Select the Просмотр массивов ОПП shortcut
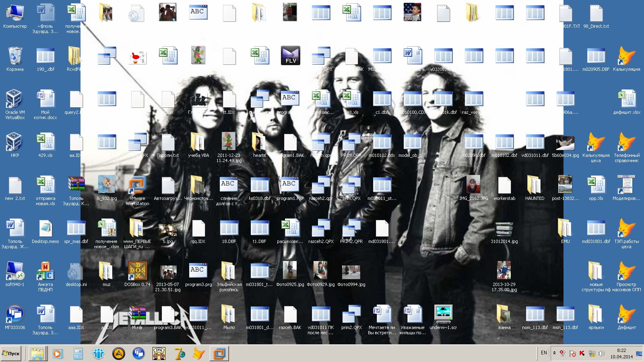Image resolution: width=644 pixels, height=362 pixels. point(627,277)
